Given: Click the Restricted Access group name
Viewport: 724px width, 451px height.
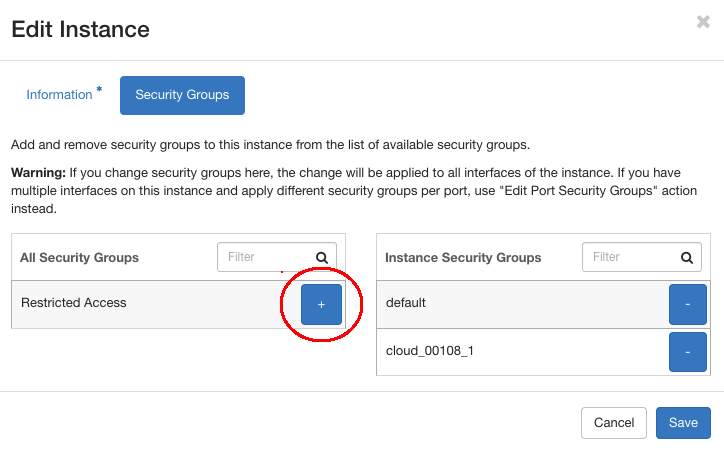Looking at the screenshot, I should pos(74,303).
